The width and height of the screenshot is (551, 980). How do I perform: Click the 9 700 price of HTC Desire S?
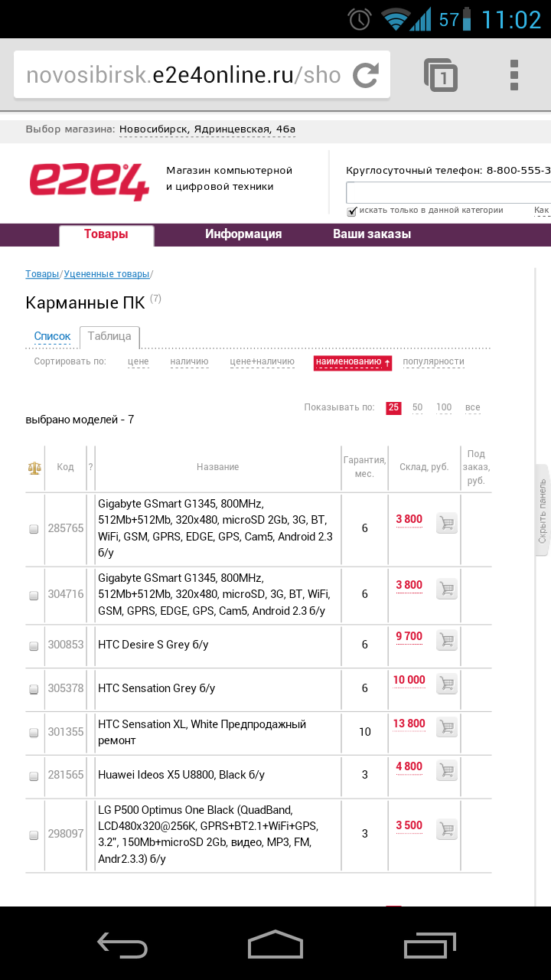click(409, 636)
